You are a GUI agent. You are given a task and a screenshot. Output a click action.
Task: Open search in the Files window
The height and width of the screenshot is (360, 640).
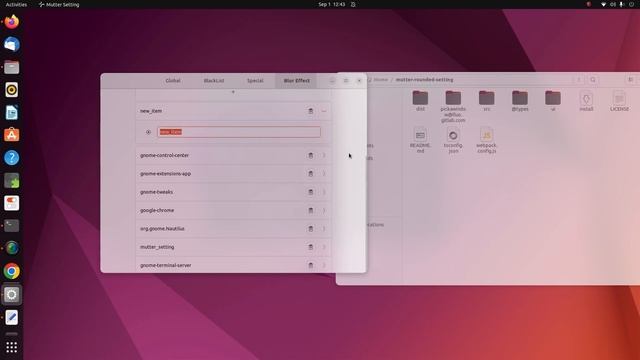point(593,80)
